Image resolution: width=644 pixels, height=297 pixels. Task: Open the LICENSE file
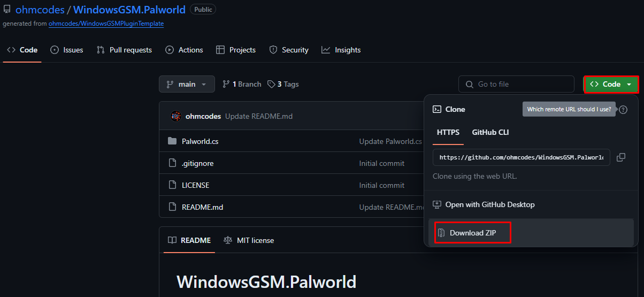coord(195,185)
